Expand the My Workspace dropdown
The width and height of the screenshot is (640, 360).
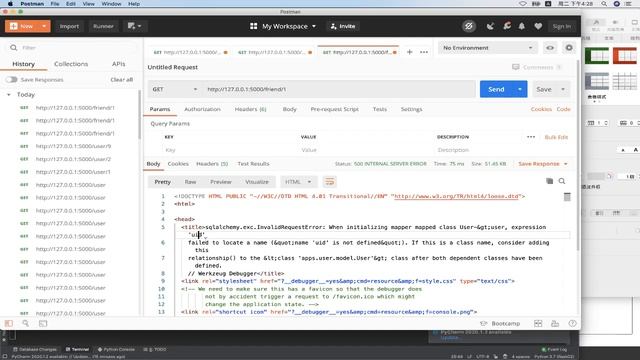283,26
